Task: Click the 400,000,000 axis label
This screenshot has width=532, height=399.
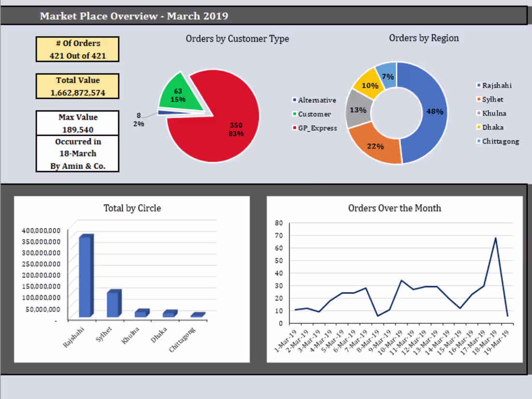Action: tap(41, 230)
